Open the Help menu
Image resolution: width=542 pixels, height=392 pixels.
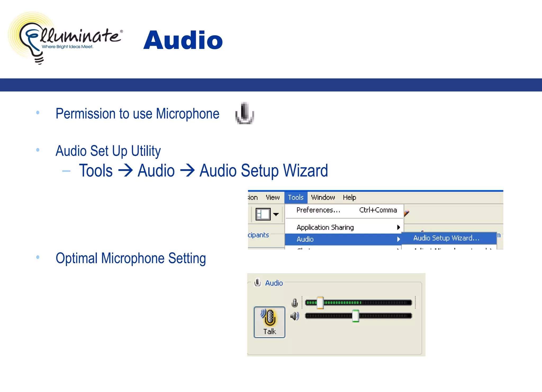(x=349, y=197)
